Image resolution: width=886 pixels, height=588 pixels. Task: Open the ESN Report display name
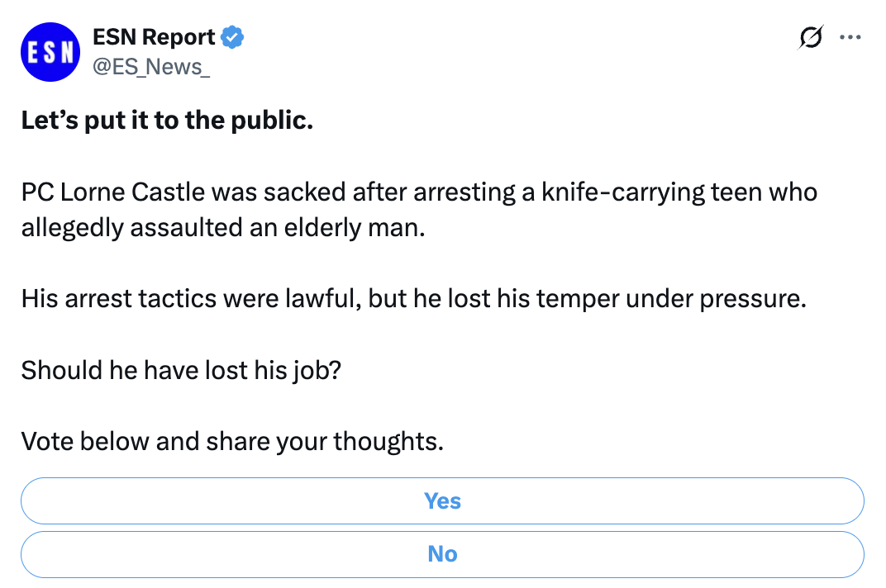(154, 37)
